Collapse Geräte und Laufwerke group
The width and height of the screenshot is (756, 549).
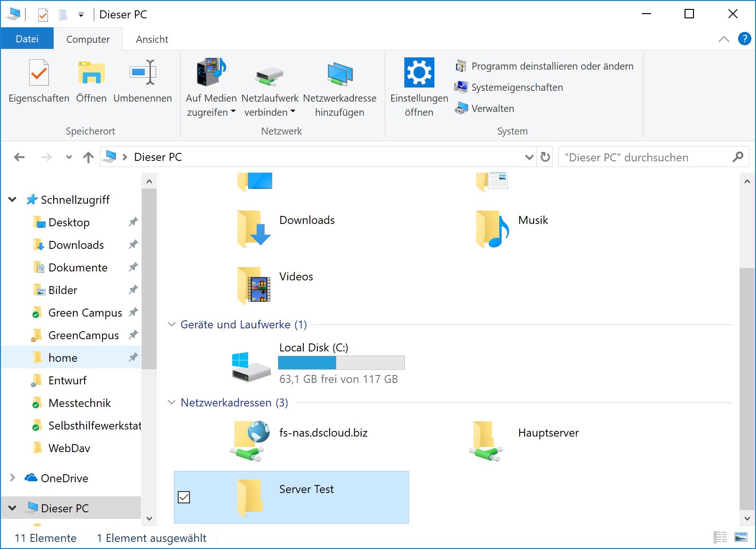pos(172,324)
